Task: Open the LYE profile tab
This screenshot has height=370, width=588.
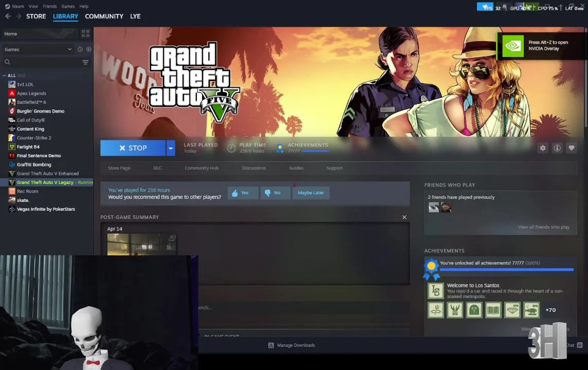Action: coord(135,16)
